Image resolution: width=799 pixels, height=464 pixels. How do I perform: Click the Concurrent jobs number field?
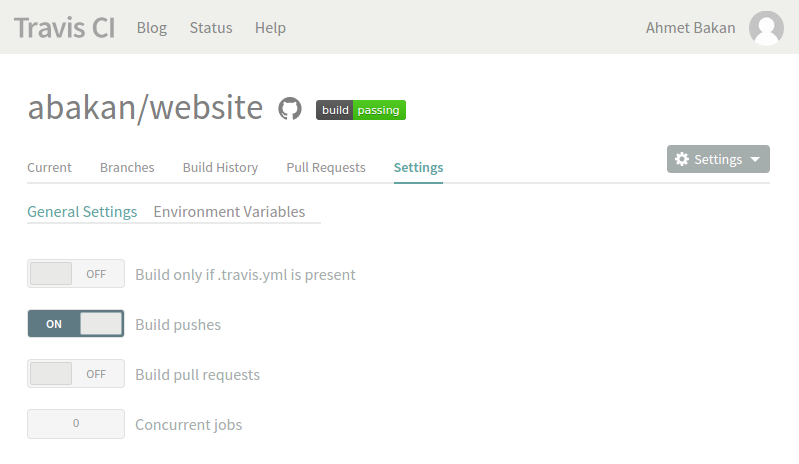[76, 424]
